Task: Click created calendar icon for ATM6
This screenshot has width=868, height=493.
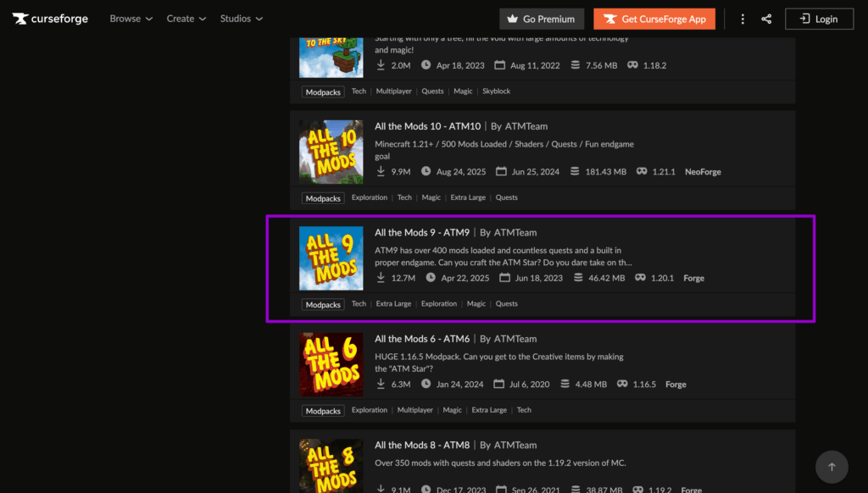Action: (x=498, y=384)
